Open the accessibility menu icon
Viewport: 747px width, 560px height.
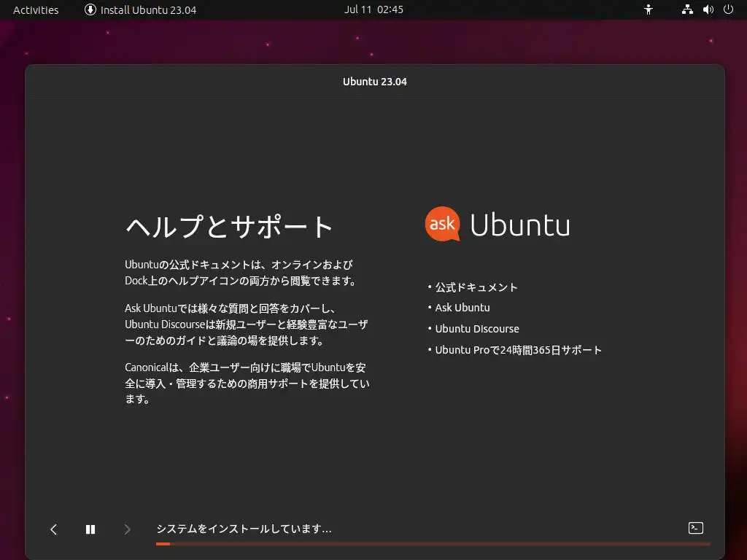(x=648, y=9)
